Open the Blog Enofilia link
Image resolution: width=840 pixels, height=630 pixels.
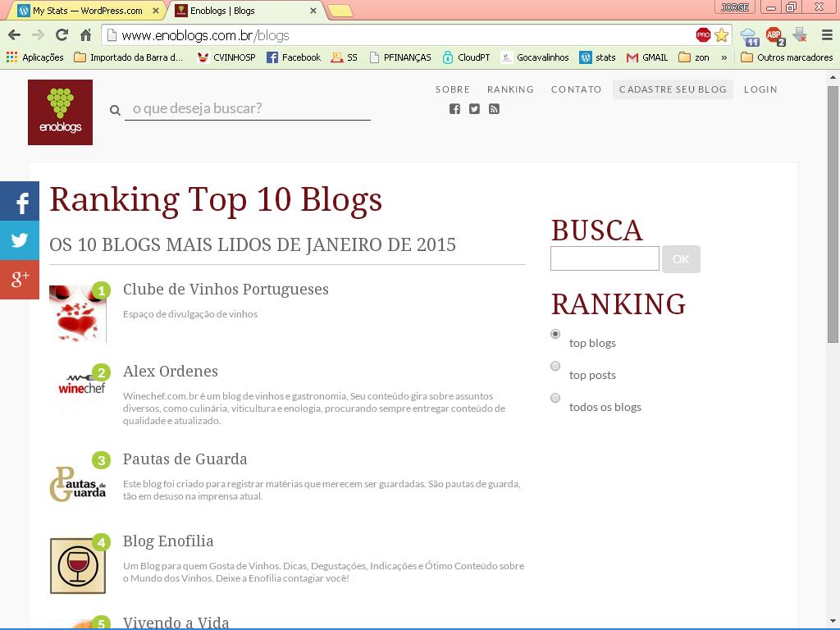pos(168,541)
